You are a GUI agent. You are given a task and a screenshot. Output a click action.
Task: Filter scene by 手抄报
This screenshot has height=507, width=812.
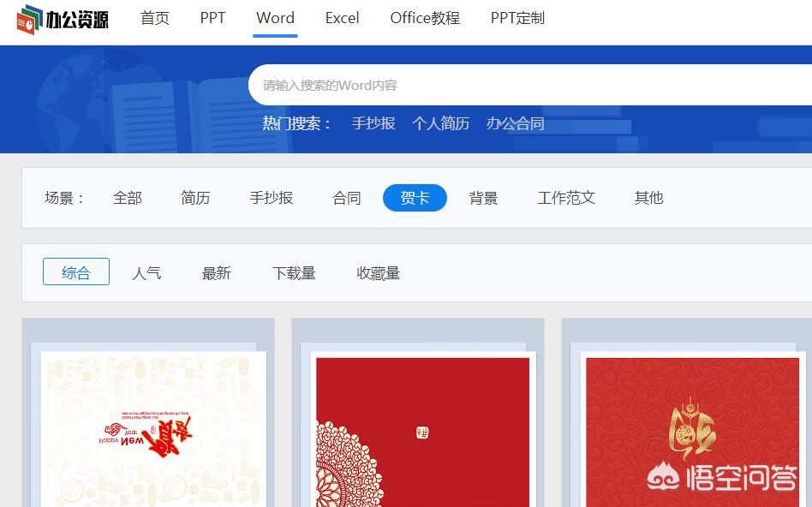tap(272, 198)
